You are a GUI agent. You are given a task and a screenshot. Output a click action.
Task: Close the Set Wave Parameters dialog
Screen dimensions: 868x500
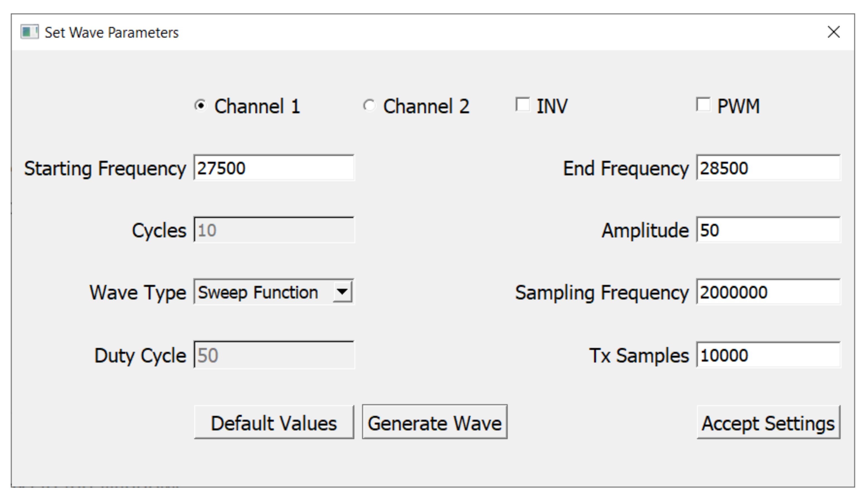click(x=833, y=32)
